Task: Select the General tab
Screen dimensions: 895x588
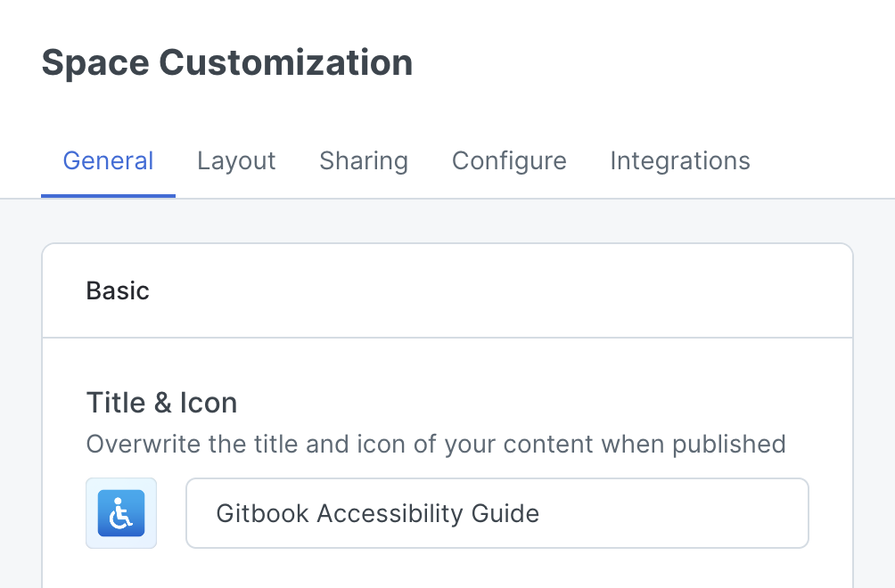Action: point(108,161)
